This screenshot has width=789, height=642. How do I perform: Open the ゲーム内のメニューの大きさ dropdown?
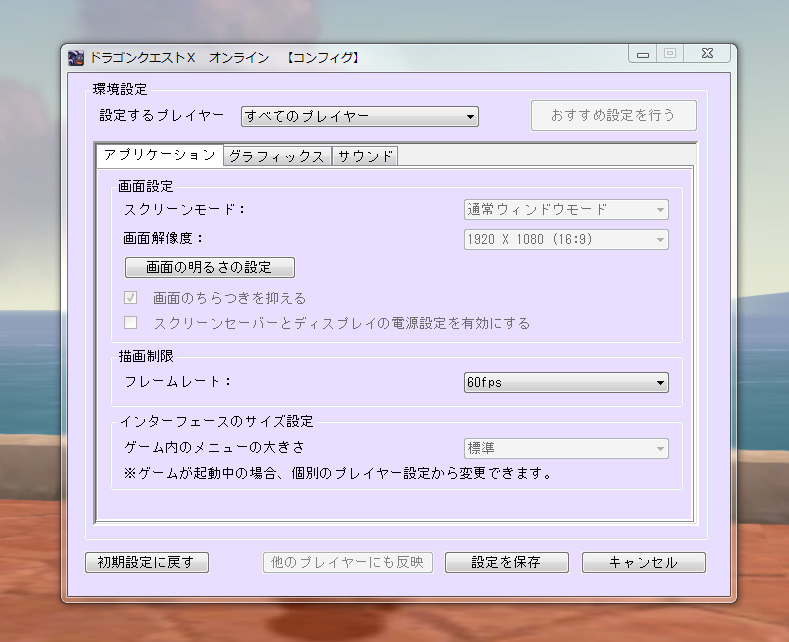click(566, 448)
